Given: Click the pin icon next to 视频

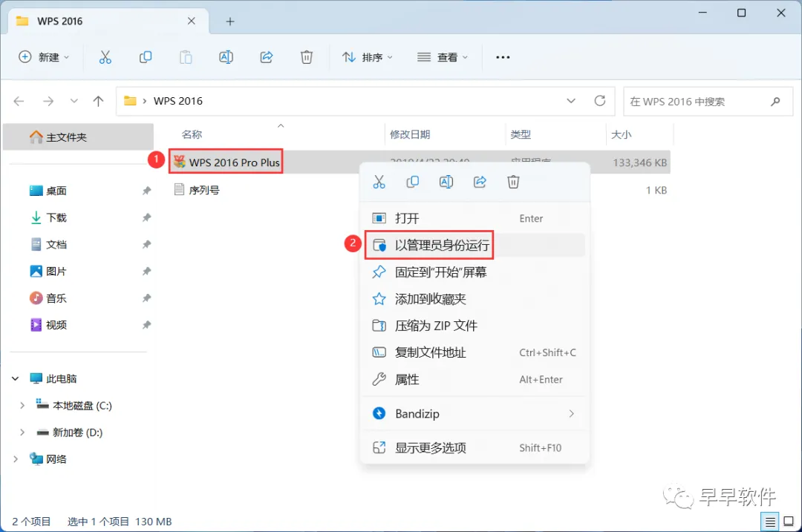Looking at the screenshot, I should 147,325.
